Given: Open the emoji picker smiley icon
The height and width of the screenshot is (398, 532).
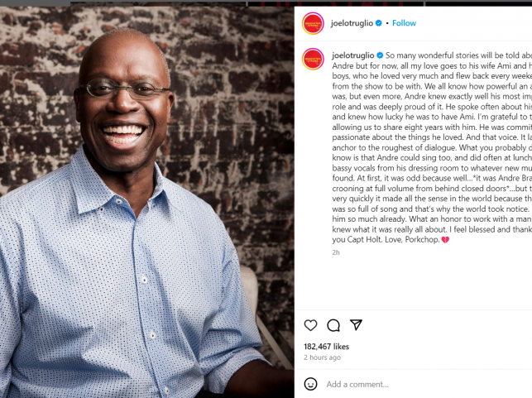Looking at the screenshot, I should pos(310,384).
